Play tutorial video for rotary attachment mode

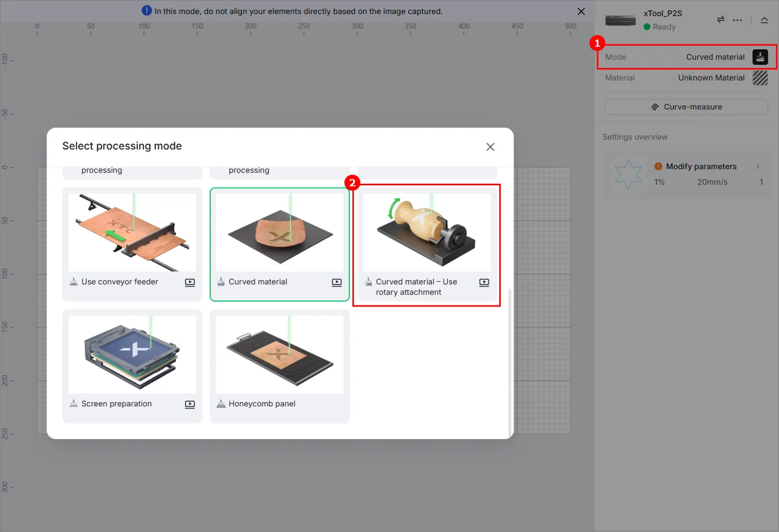pyautogui.click(x=484, y=282)
